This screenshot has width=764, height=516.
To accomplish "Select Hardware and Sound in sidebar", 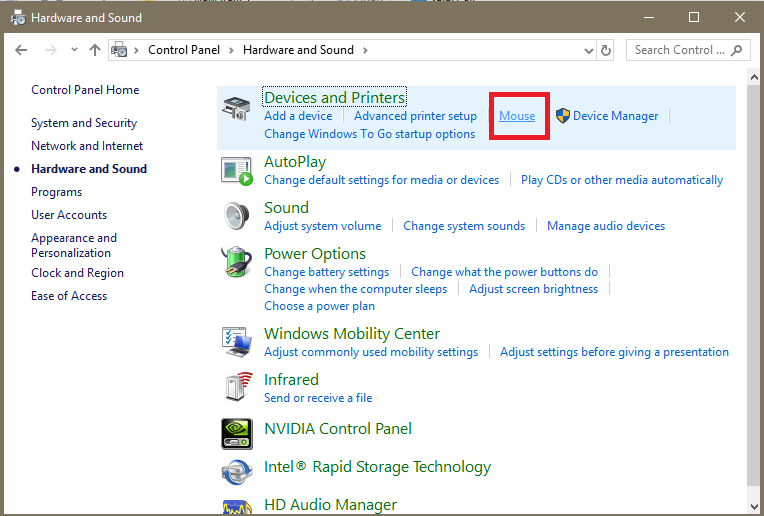I will [x=89, y=169].
